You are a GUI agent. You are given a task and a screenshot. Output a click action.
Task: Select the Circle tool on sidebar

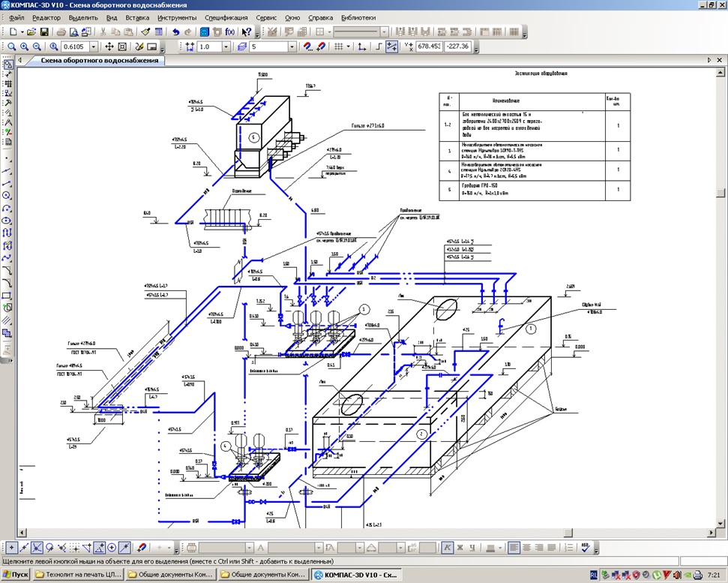point(7,196)
